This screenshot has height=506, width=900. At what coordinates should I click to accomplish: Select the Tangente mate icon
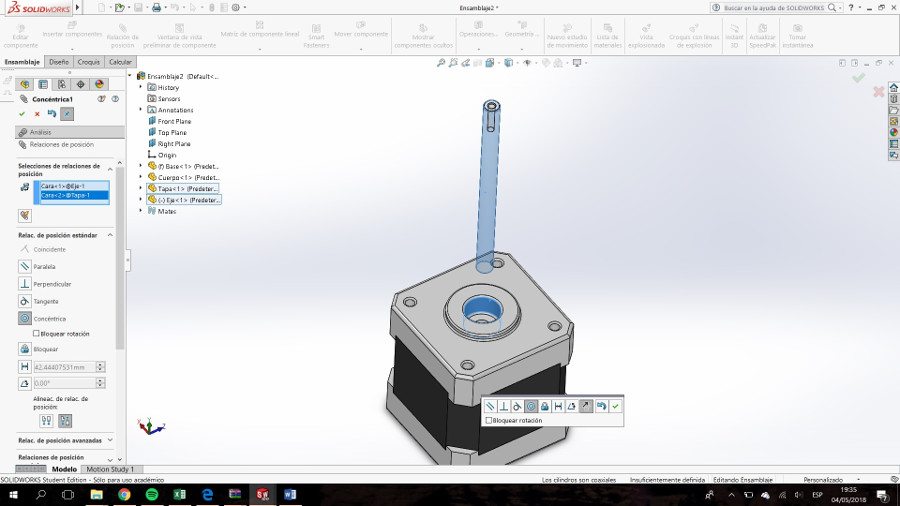pos(25,301)
